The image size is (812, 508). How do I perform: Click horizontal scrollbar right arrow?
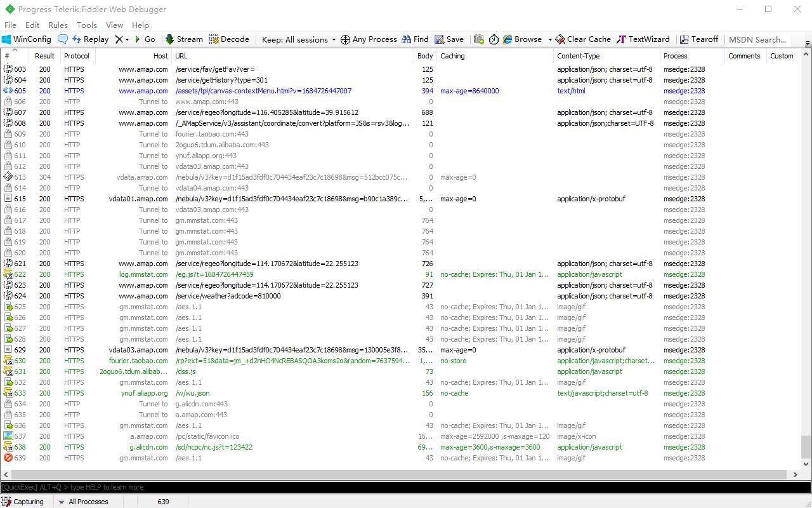click(x=796, y=474)
